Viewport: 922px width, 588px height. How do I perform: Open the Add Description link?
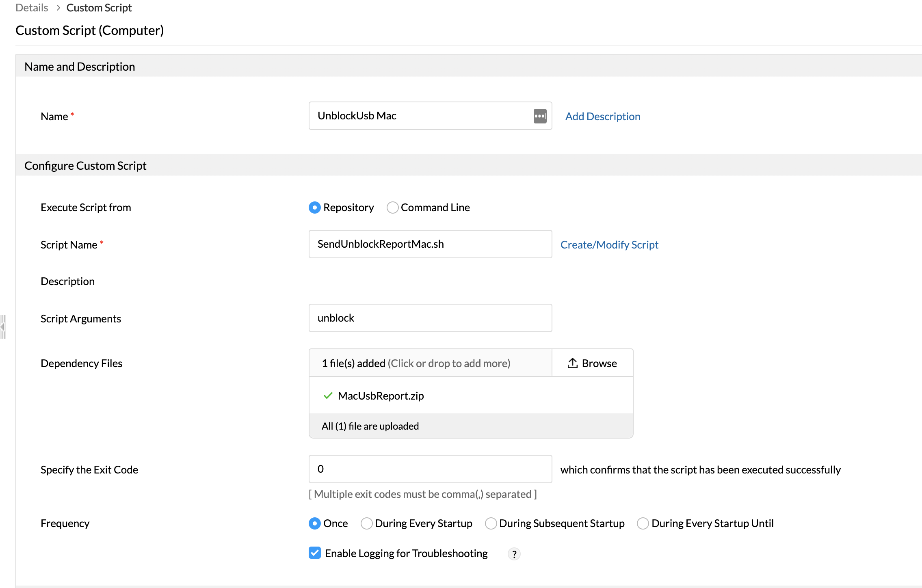[x=602, y=117]
